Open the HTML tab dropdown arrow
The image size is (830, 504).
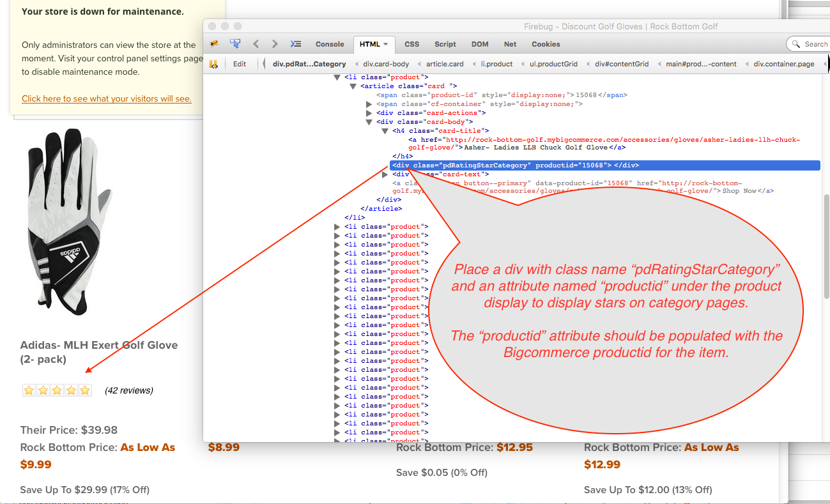[386, 44]
